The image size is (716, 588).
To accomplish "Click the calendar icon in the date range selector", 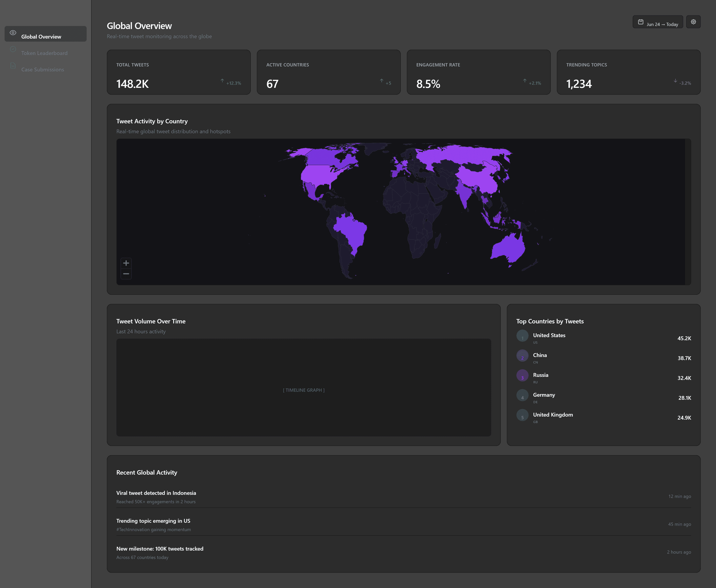I will point(641,21).
